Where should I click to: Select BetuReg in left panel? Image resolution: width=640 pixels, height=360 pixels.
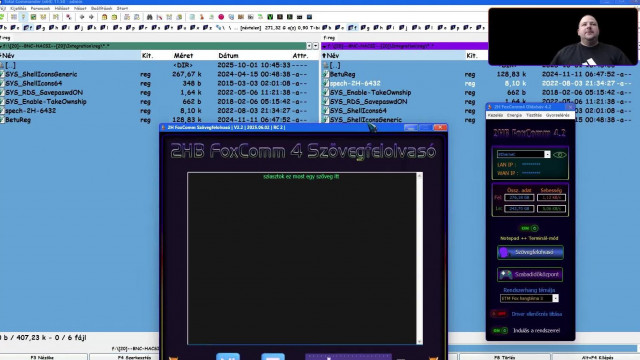point(18,120)
